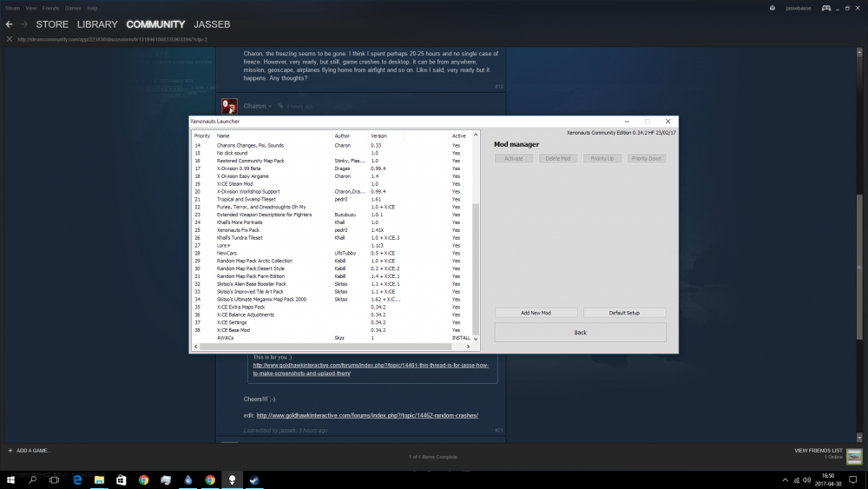The image size is (868, 489).
Task: Open Steam menu in menu bar
Action: pos(12,9)
